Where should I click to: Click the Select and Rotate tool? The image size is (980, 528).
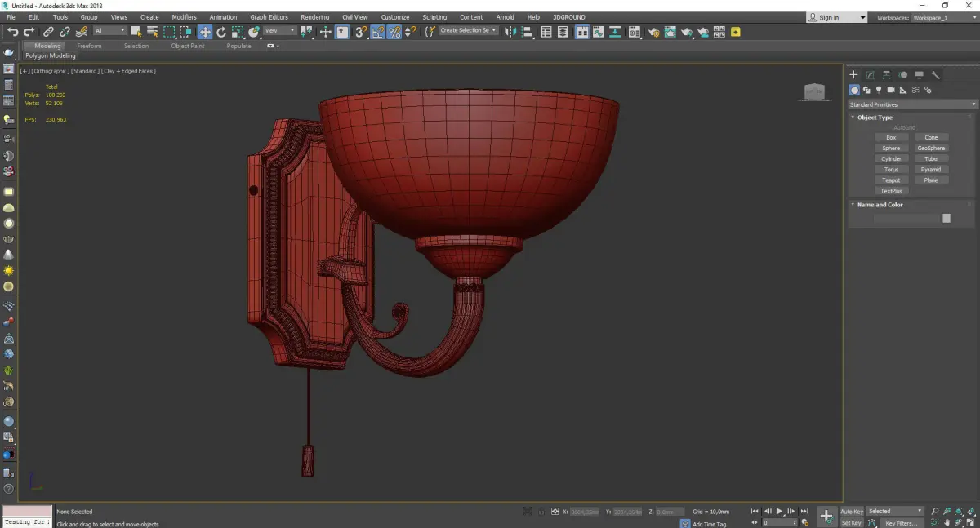tap(221, 32)
